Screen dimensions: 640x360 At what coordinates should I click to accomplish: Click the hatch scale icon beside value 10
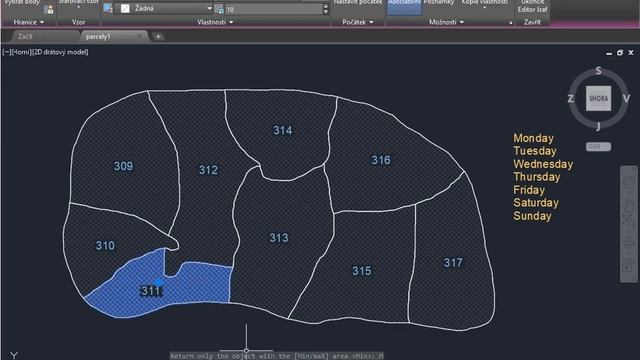tap(219, 9)
